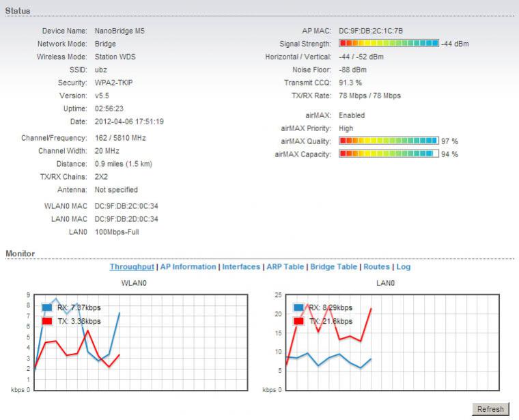Select device name value NanoBridge M5
The width and height of the screenshot is (519, 420).
tap(120, 31)
